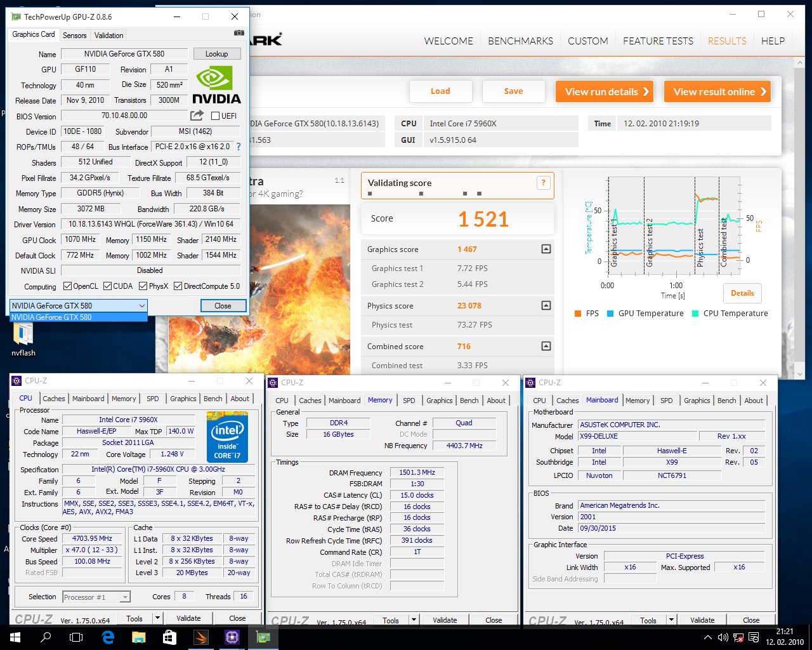Switch to CPU-Z taskbar icon
The image size is (812, 650).
click(x=232, y=637)
